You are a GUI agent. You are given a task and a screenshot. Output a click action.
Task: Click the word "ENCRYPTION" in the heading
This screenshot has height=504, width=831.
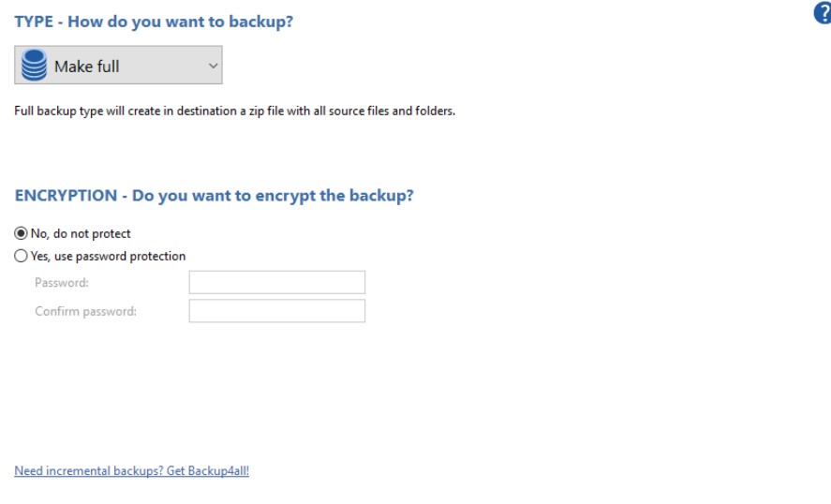[66, 197]
